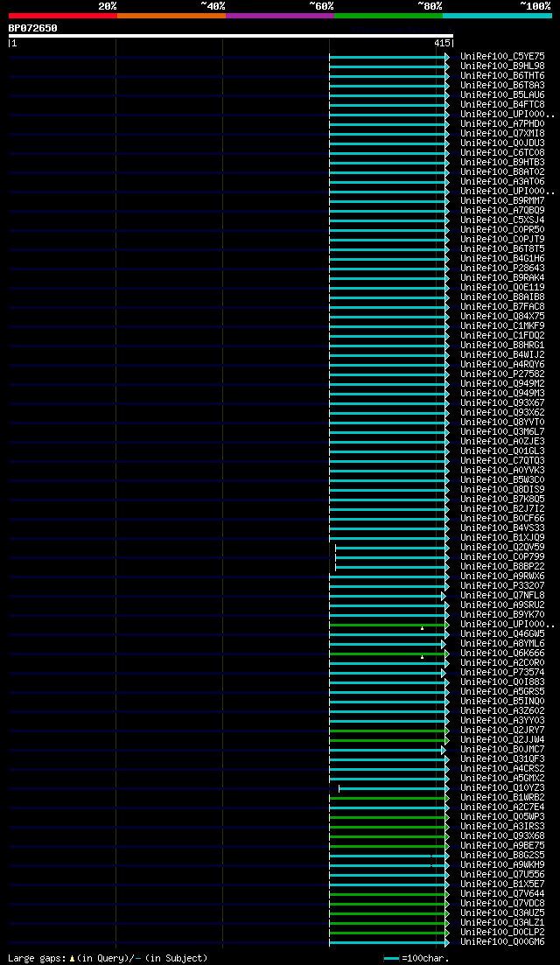Viewport: 560px width, 965px height.
Task: Select hit label UniRef100_B5W3C0
Action: [502, 479]
